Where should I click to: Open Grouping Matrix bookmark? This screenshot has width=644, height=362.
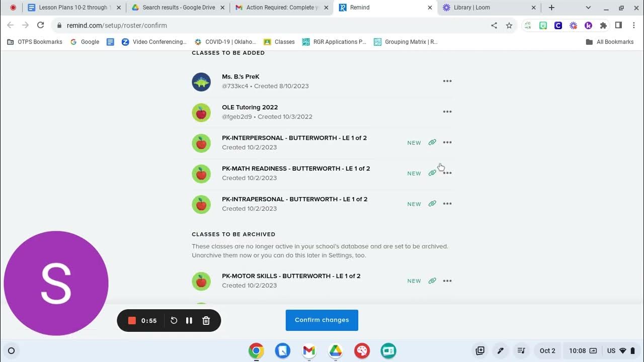point(406,42)
